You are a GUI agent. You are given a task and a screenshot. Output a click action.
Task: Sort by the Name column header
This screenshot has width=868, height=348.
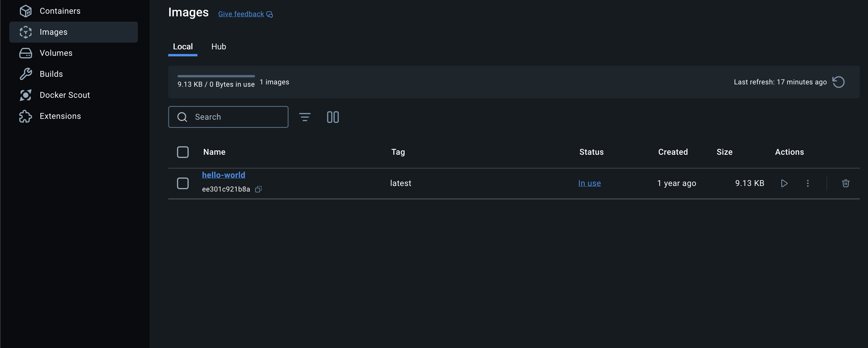click(214, 152)
